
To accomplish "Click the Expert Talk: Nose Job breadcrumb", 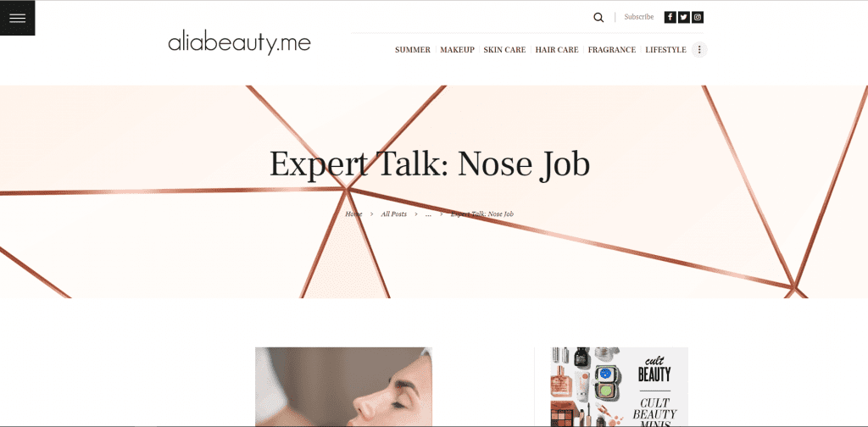I will click(x=482, y=214).
